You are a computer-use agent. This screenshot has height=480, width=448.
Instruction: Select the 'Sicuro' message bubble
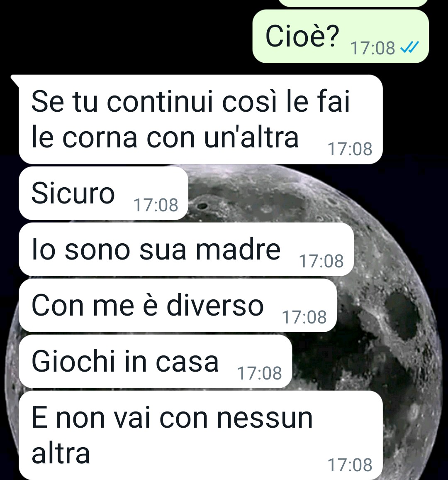point(103,193)
